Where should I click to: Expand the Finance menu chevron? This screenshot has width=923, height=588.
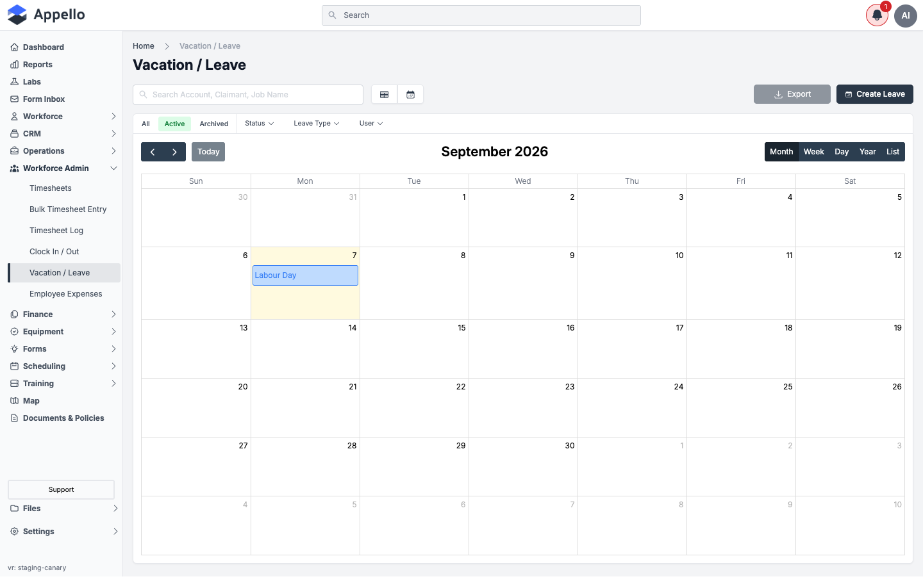click(x=113, y=314)
